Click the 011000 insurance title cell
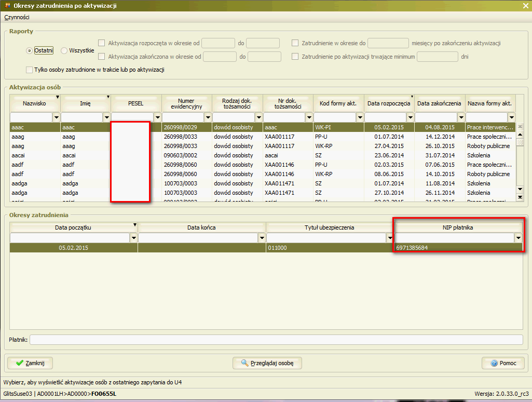Screen dimensions: 532x402 [x=330, y=248]
